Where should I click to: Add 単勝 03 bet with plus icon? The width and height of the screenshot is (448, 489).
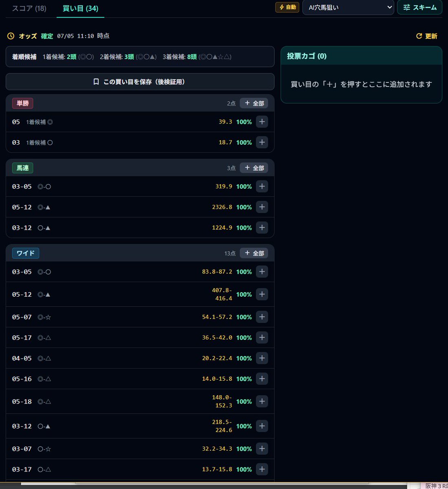coord(262,142)
